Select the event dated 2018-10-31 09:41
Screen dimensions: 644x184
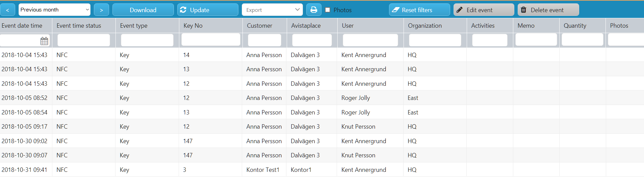click(x=322, y=169)
